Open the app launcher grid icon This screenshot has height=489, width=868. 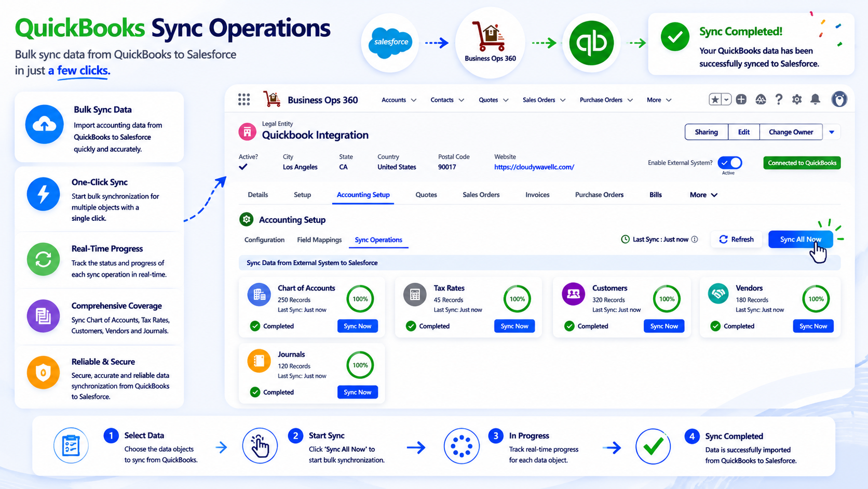point(244,99)
